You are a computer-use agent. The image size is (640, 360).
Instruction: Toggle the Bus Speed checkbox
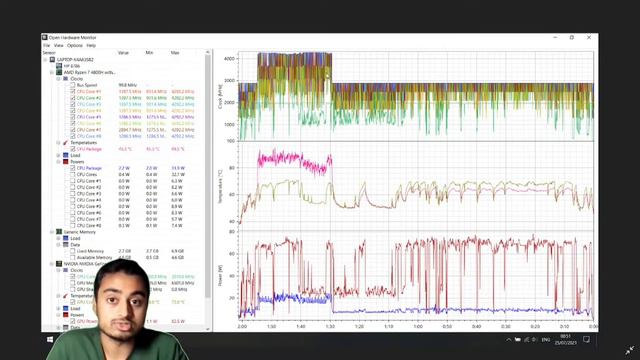(73, 85)
